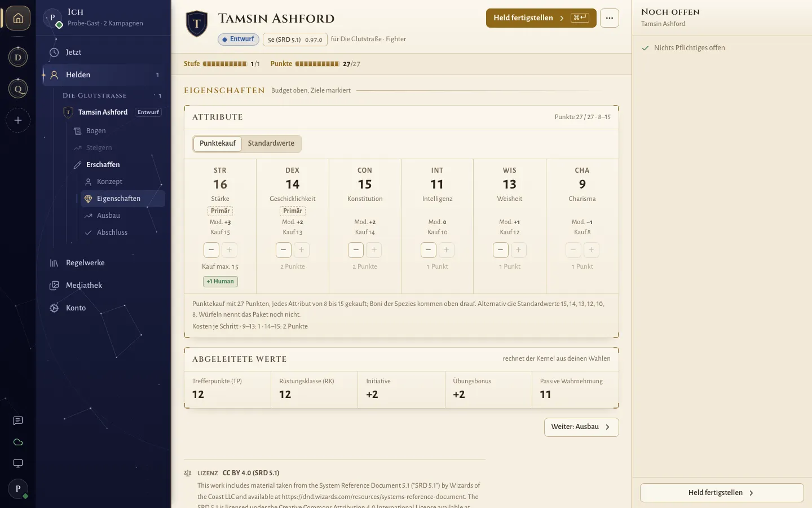Open the D workspace circle icon

pos(18,57)
